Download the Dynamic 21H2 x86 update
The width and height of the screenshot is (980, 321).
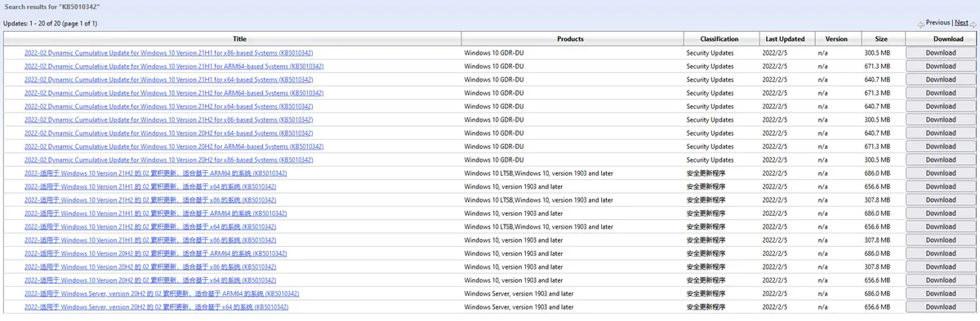941,120
